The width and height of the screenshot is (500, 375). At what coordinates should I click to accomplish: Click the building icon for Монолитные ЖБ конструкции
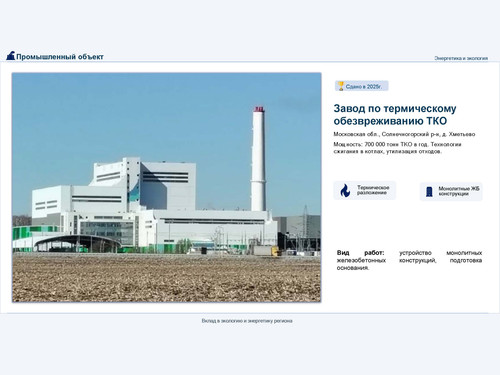coord(429,192)
